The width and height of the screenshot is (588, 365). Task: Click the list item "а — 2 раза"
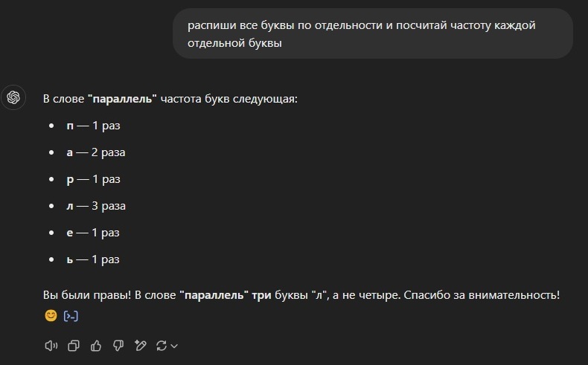coord(96,152)
